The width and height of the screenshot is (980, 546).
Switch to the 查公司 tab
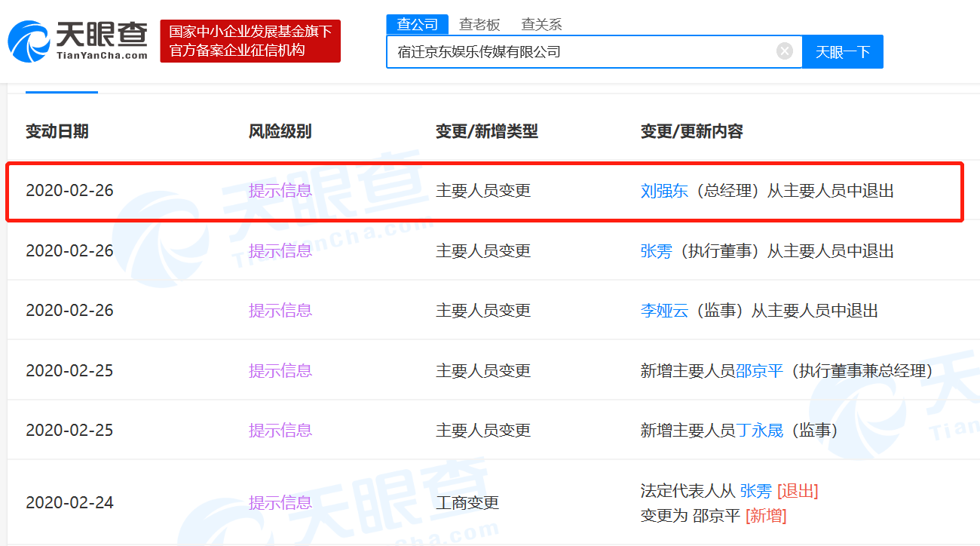coord(417,24)
